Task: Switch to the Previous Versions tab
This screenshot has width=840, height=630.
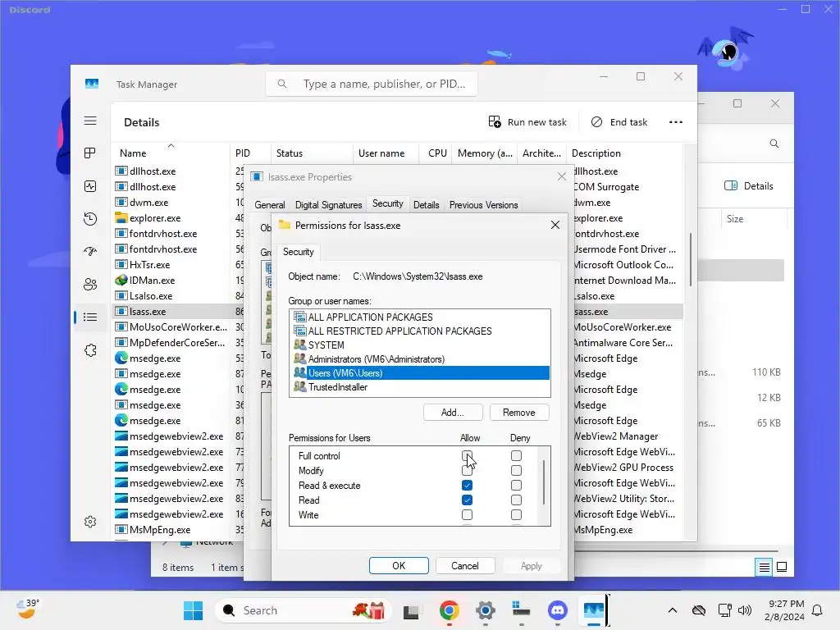Action: tap(483, 204)
